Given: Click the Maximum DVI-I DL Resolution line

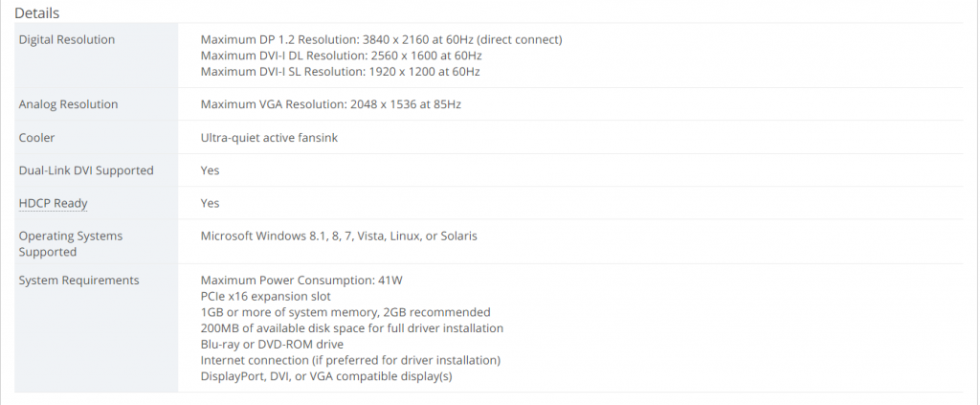Looking at the screenshot, I should 342,56.
